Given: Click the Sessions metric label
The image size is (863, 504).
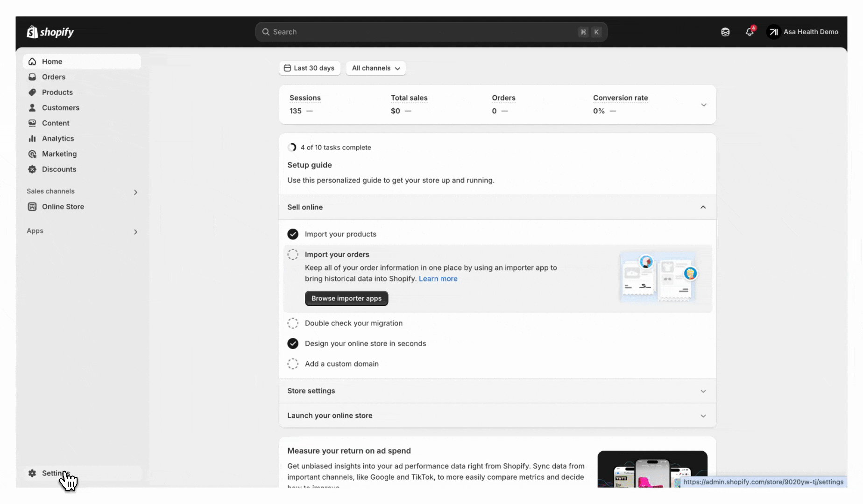Looking at the screenshot, I should click(x=305, y=98).
